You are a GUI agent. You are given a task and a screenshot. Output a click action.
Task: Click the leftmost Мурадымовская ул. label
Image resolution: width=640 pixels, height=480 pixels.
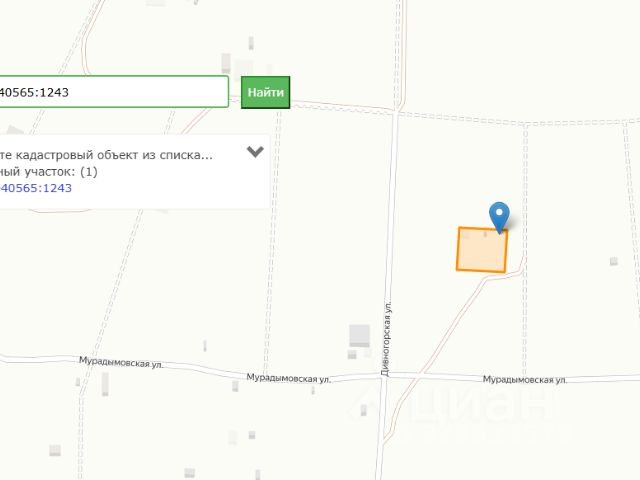point(121,362)
